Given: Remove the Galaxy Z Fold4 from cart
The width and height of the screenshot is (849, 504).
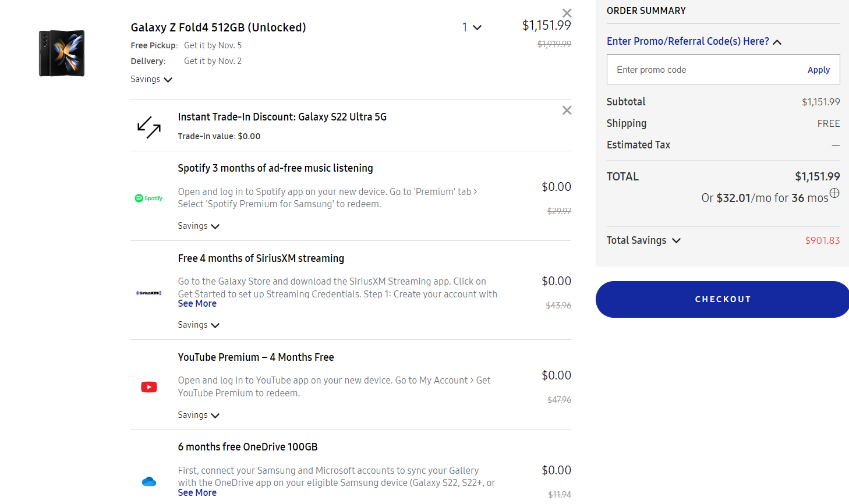Looking at the screenshot, I should (567, 12).
